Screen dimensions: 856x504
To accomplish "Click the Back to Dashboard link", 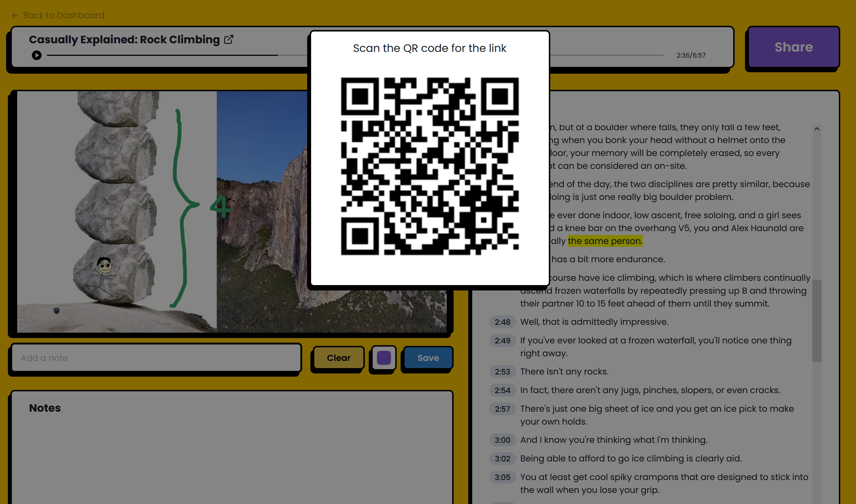I will tap(64, 15).
